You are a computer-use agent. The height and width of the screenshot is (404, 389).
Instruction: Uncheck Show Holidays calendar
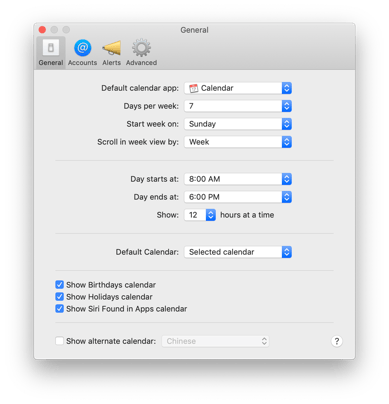point(59,297)
